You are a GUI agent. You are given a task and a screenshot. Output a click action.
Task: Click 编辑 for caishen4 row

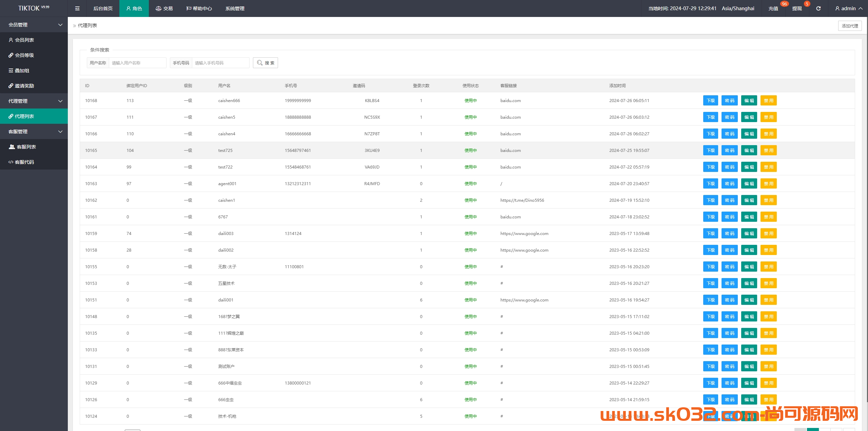point(749,134)
